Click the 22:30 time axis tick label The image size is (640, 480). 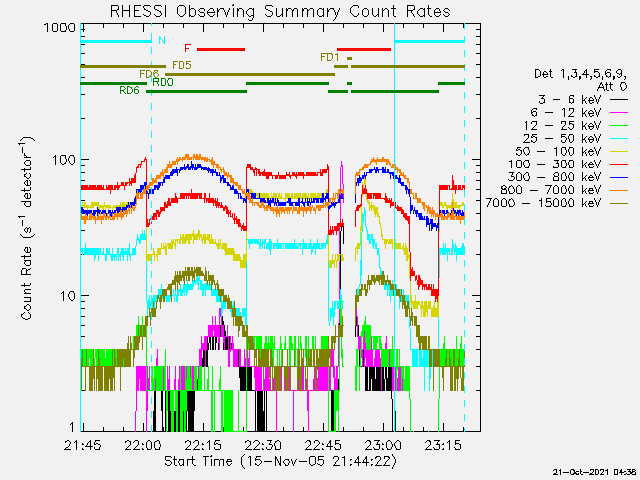click(263, 445)
